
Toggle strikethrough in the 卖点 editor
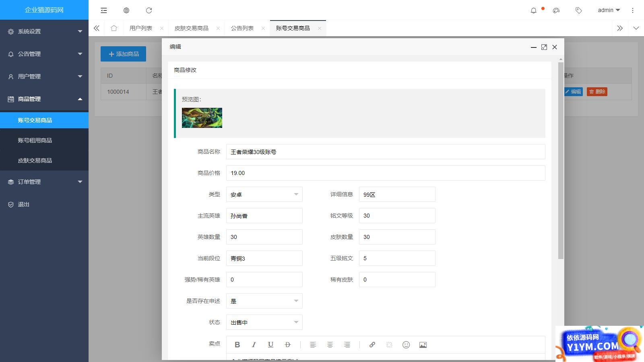[x=287, y=345]
